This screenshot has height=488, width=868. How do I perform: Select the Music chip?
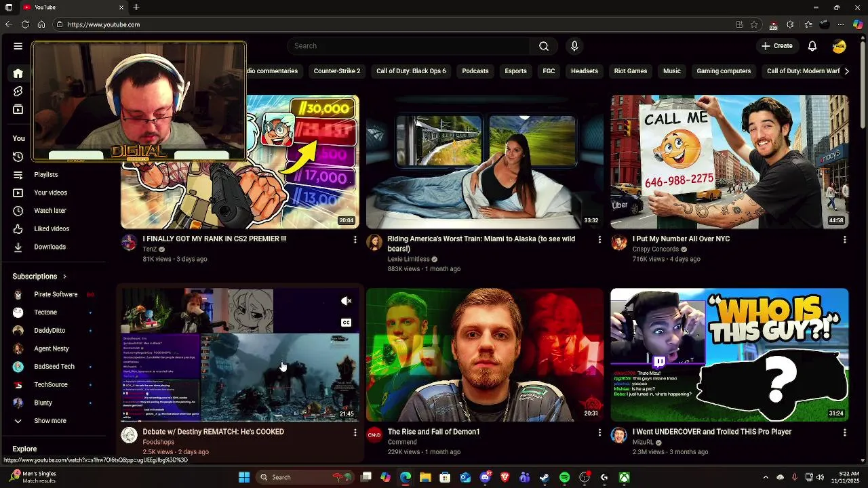672,71
